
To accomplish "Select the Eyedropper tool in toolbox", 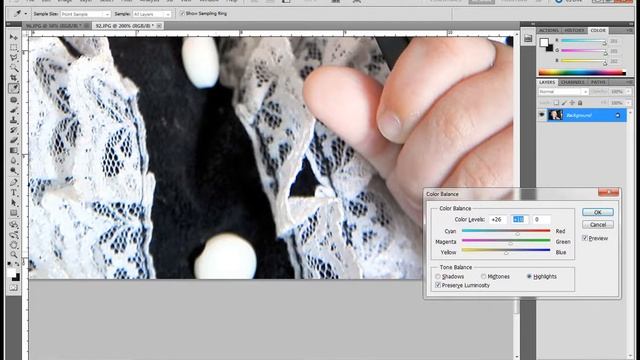I will tap(13, 88).
